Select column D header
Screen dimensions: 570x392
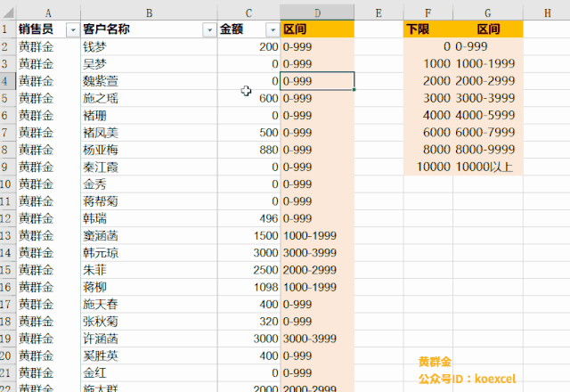click(317, 13)
